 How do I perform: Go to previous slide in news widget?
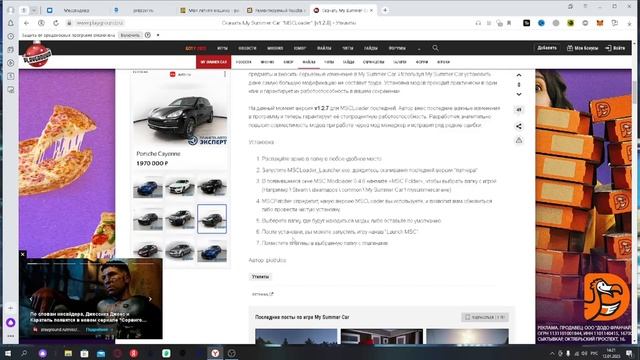click(31, 299)
